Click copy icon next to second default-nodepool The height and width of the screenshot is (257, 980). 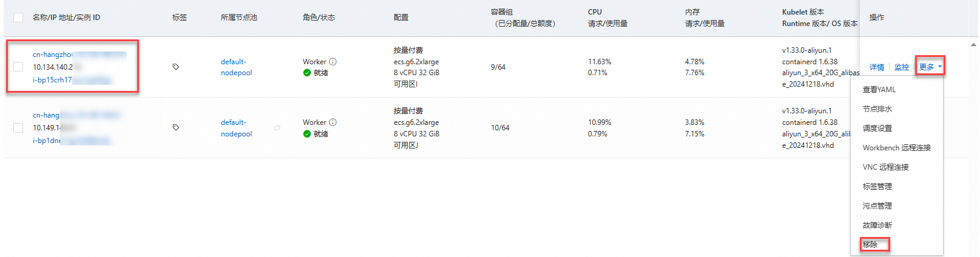[x=277, y=127]
